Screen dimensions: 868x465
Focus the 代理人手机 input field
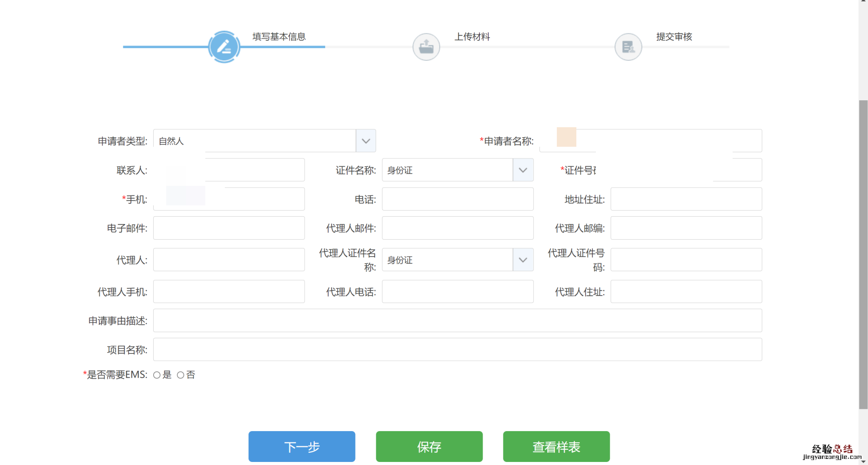(229, 292)
